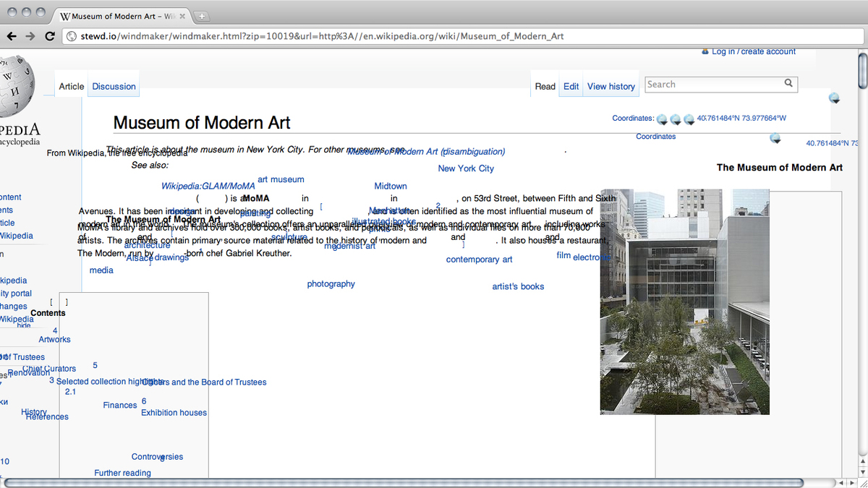Click the user icon beside Log in
868x488 pixels.
(705, 51)
